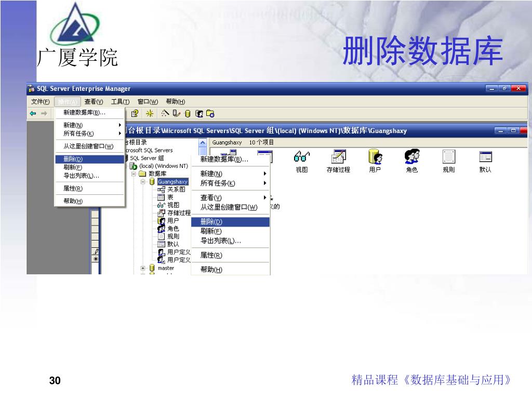
Task: Open the 规则 icon in right pane
Action: point(448,162)
